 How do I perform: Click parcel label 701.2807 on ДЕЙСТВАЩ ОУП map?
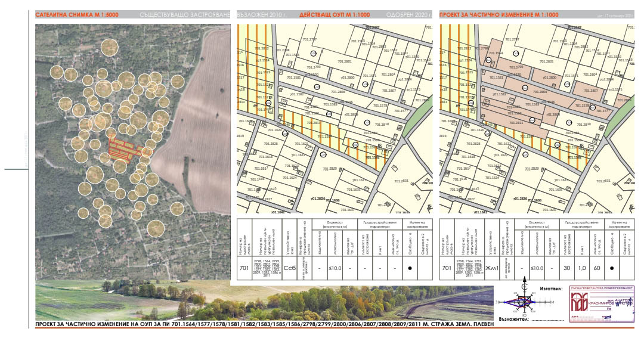(x=389, y=91)
